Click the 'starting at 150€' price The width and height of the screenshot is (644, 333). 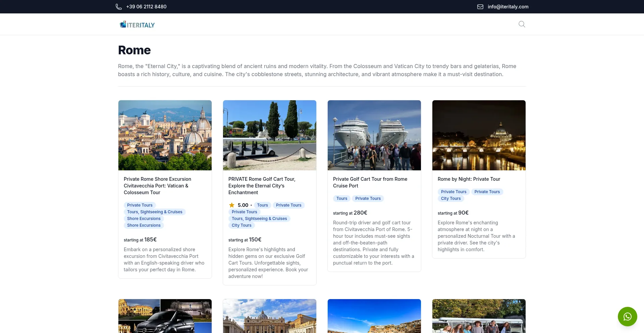(245, 240)
